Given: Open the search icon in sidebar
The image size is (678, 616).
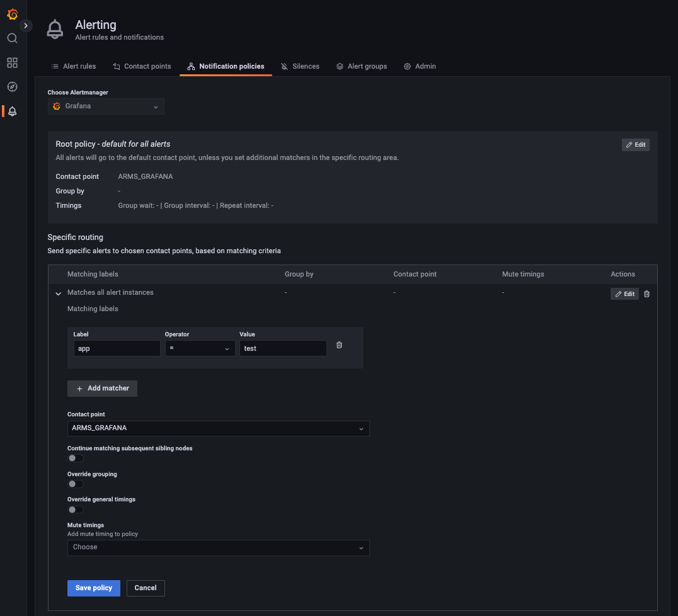Looking at the screenshot, I should point(12,38).
